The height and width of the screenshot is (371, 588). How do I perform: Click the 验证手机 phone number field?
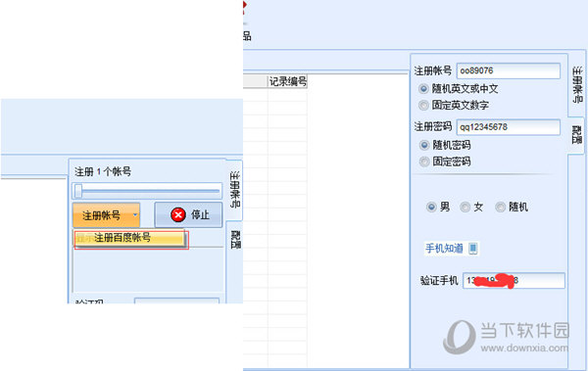514,280
